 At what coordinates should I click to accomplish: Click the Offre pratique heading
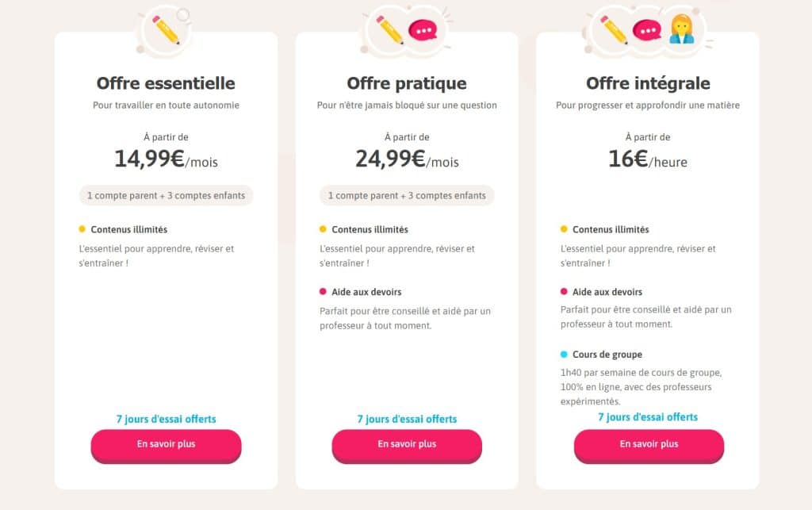(407, 83)
